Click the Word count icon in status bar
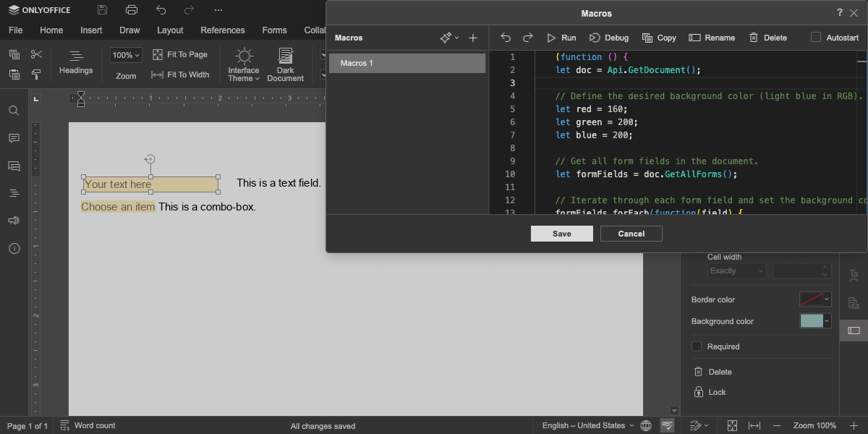Image resolution: width=868 pixels, height=434 pixels. click(x=65, y=425)
